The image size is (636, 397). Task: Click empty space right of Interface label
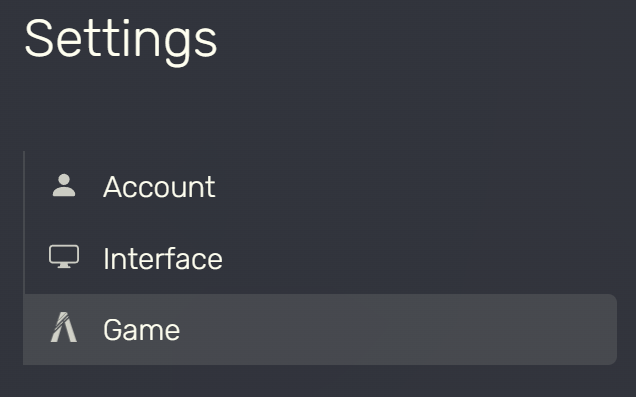click(420, 258)
